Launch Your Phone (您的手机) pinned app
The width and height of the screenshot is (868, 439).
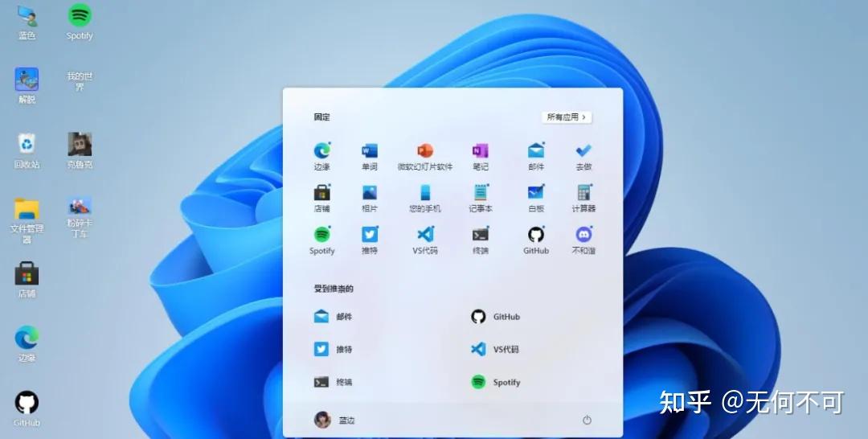point(424,198)
